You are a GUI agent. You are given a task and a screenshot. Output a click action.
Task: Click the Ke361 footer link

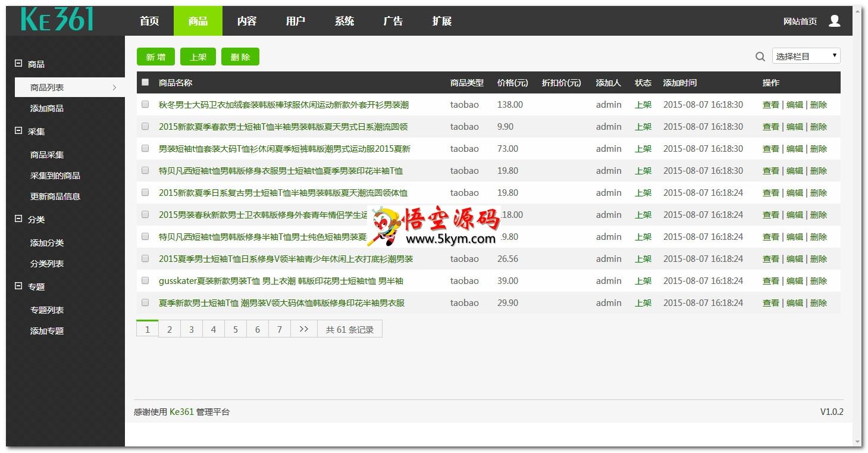(x=181, y=412)
